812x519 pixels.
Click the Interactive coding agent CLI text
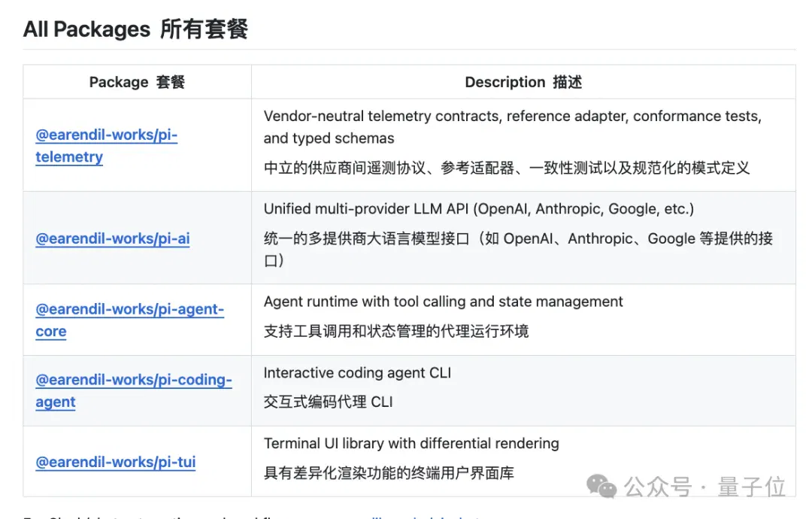357,372
